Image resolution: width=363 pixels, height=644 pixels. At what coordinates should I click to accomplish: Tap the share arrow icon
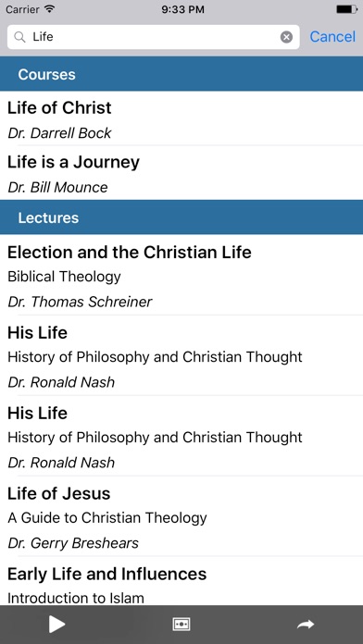click(x=306, y=625)
